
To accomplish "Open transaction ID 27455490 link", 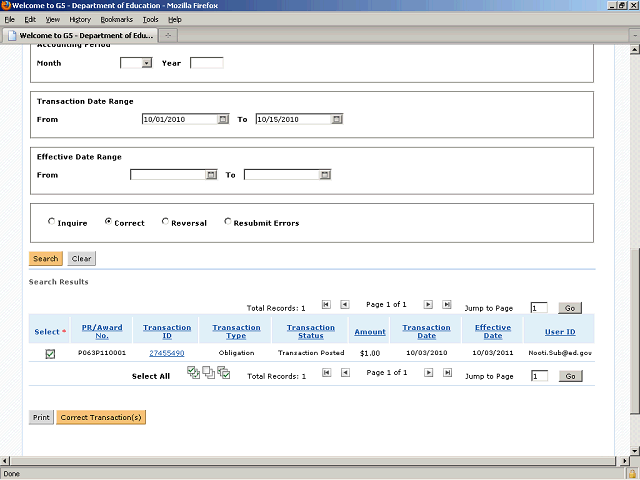I will (167, 353).
